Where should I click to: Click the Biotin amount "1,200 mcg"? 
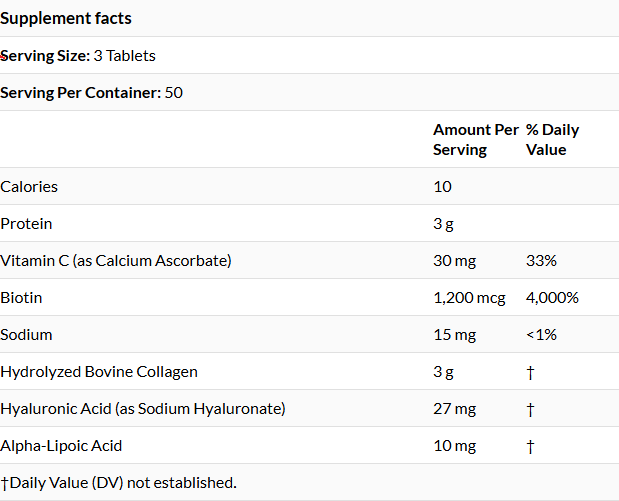pyautogui.click(x=469, y=298)
